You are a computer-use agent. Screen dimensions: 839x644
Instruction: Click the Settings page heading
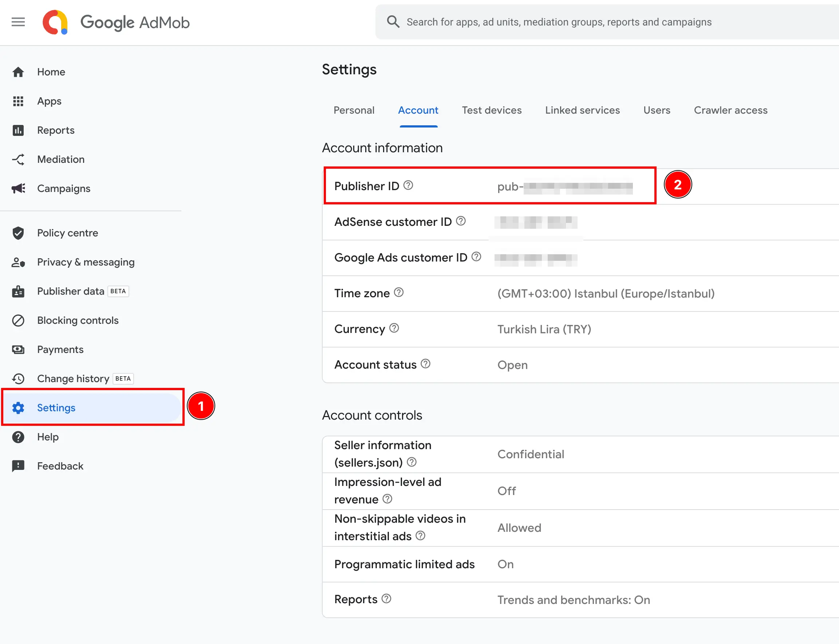click(349, 69)
